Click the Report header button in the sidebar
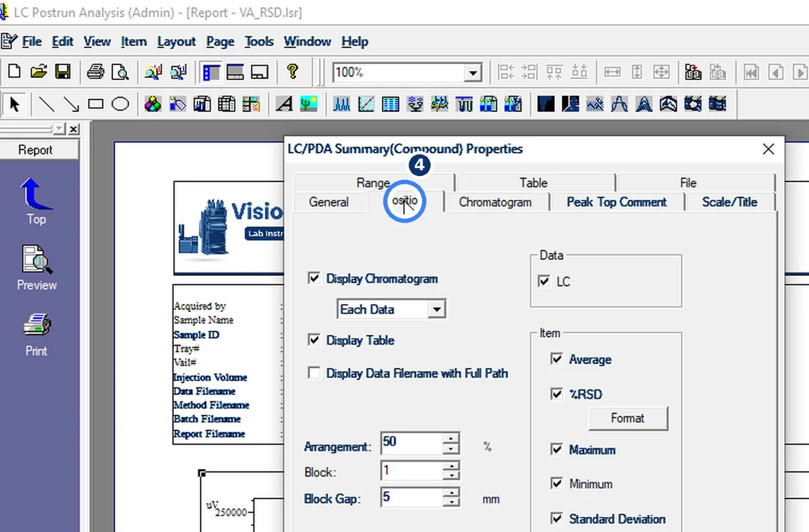Image resolution: width=809 pixels, height=532 pixels. pos(35,150)
